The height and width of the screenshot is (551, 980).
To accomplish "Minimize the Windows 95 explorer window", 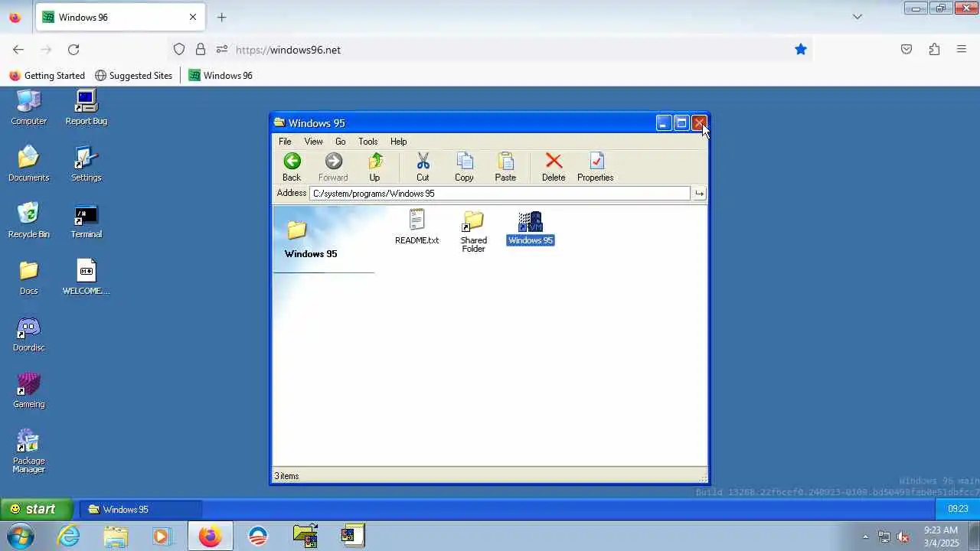I will pos(664,123).
